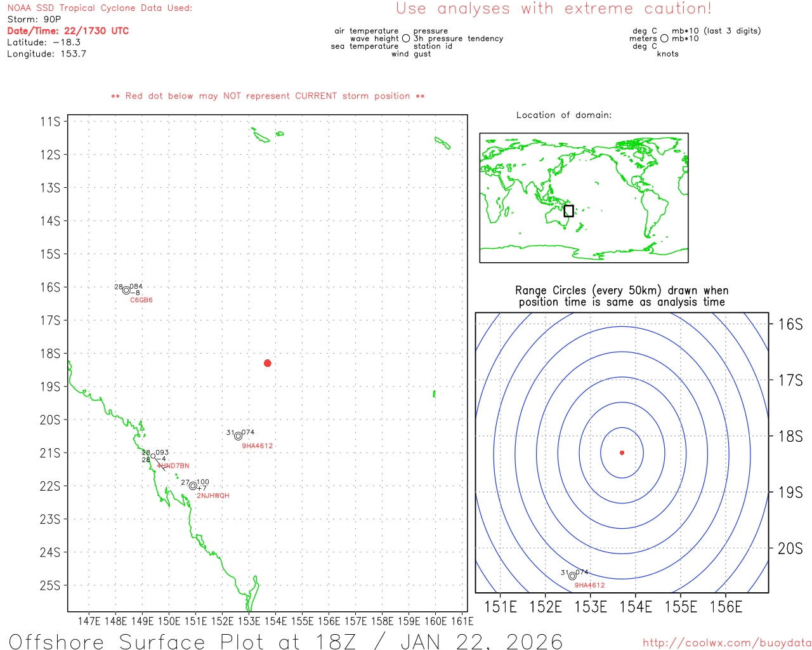Click the legend circle beside 'meters'
Screen dimensions: 812x650
click(x=664, y=39)
